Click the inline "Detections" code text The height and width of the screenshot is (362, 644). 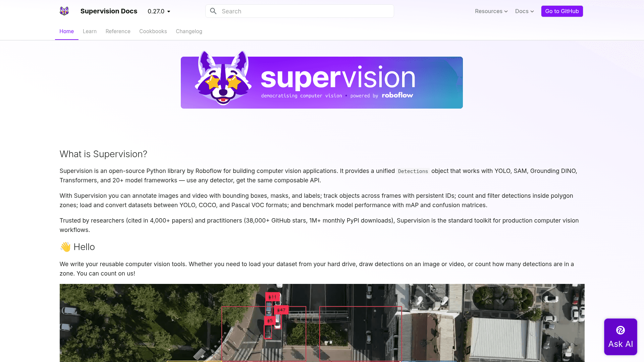(x=413, y=171)
